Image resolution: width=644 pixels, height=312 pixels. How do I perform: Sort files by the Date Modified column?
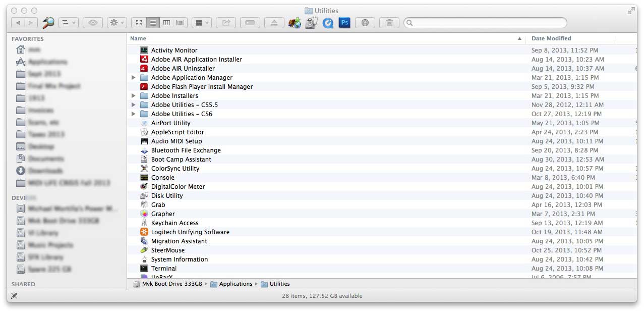571,38
